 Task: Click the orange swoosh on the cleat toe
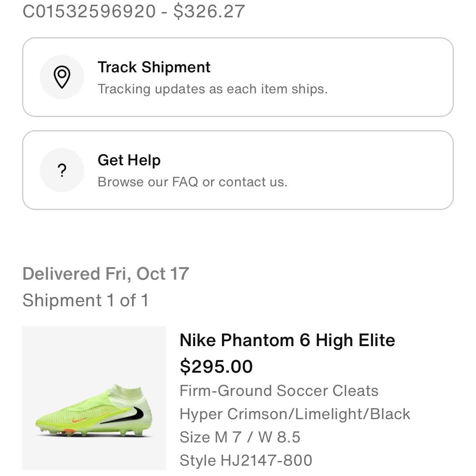pyautogui.click(x=77, y=420)
